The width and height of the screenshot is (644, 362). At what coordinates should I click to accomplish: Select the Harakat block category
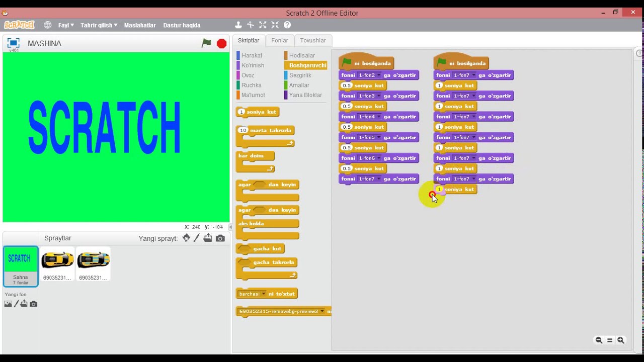[252, 55]
